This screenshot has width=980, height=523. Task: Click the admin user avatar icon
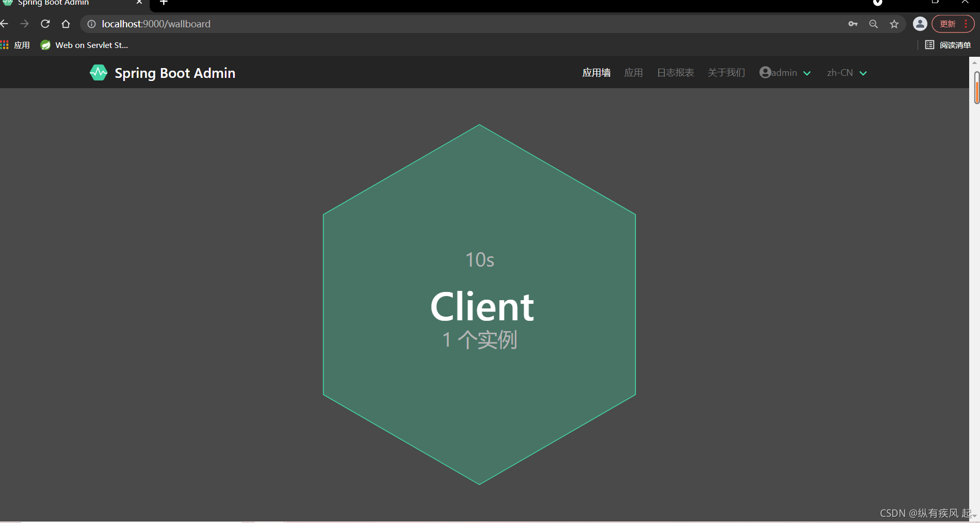[x=765, y=72]
